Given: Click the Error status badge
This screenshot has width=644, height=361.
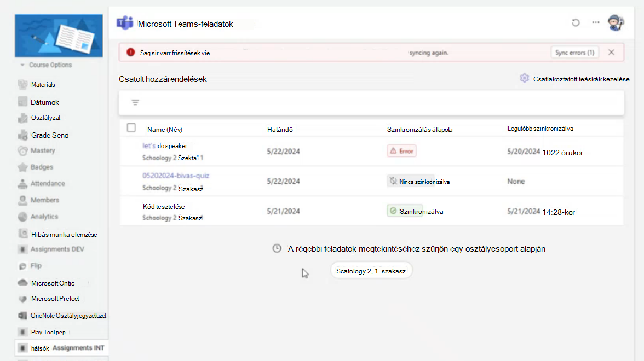Looking at the screenshot, I should [x=402, y=151].
